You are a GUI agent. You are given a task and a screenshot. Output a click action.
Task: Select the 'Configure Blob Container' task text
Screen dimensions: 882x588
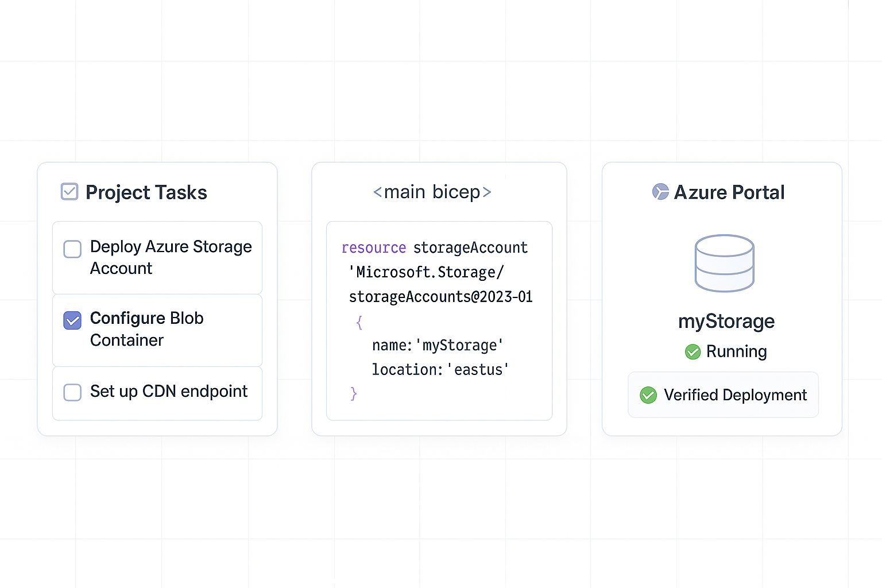147,329
